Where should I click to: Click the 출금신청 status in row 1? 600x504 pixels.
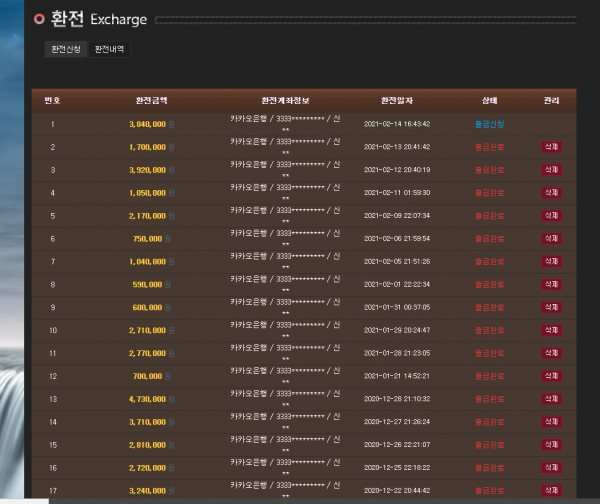489,124
